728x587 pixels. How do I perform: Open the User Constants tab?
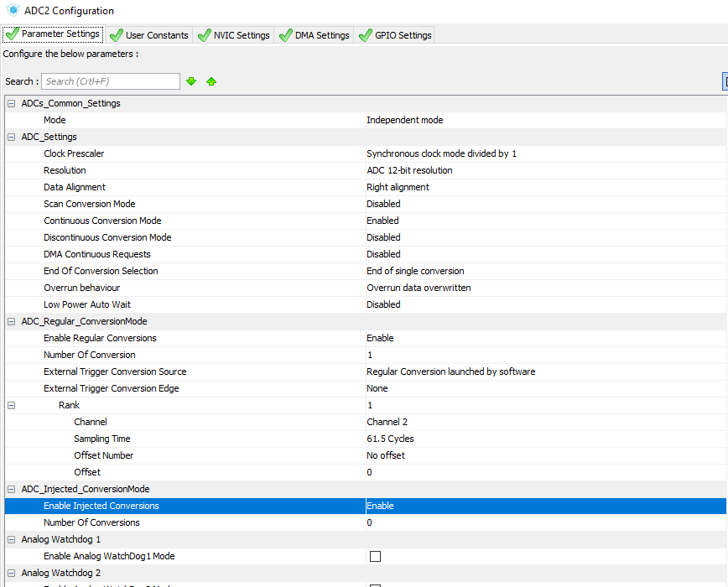tap(148, 35)
